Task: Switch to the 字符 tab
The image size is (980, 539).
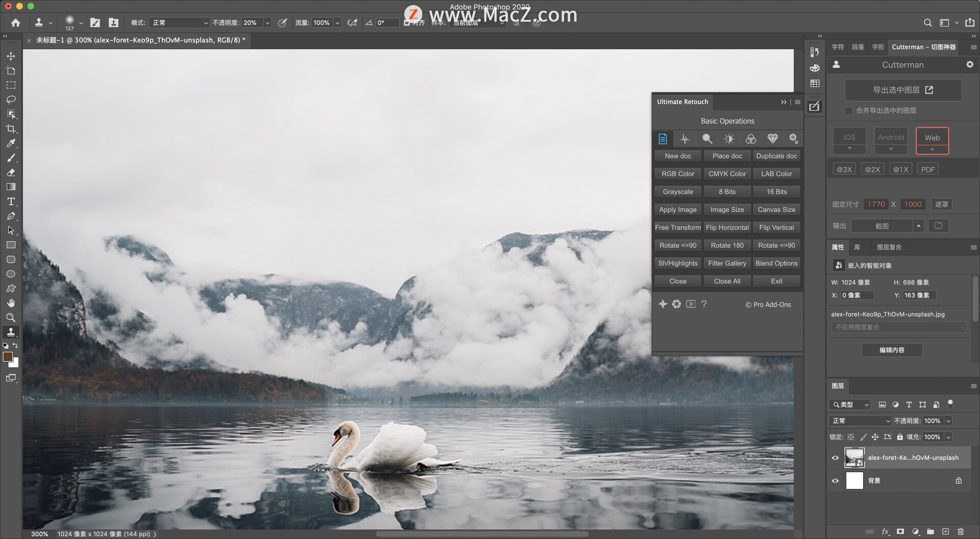Action: click(x=838, y=47)
